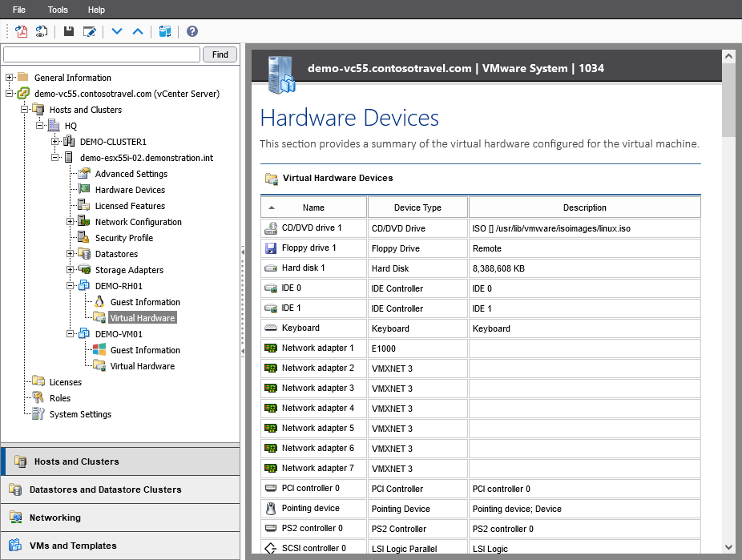The image size is (742, 560).
Task: Open the Help menu
Action: pos(96,10)
